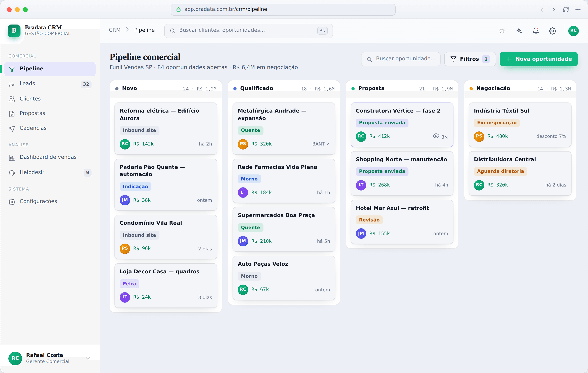588x373 pixels.
Task: Open the AI sparkle assistant icon
Action: pyautogui.click(x=519, y=31)
